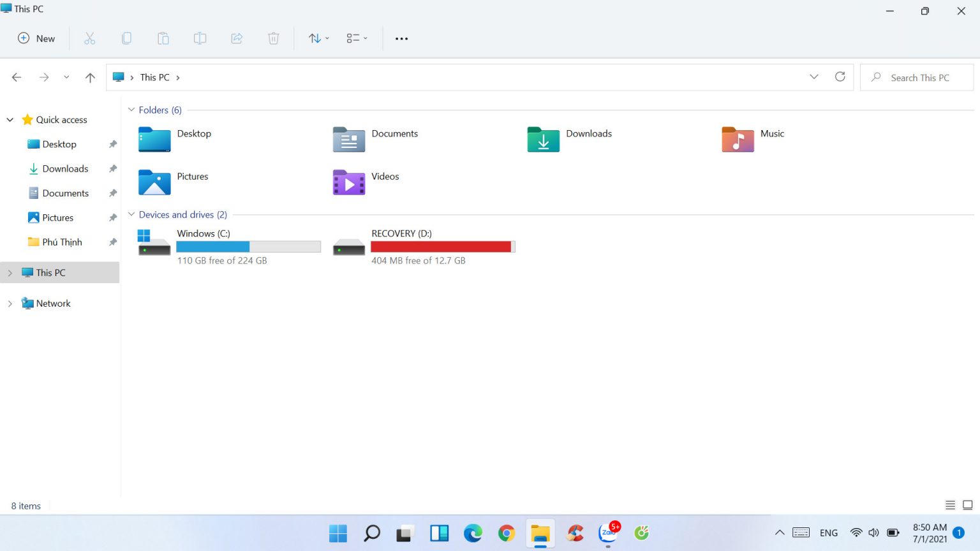The height and width of the screenshot is (551, 980).
Task: Click the Delete trash icon
Action: coord(273,38)
